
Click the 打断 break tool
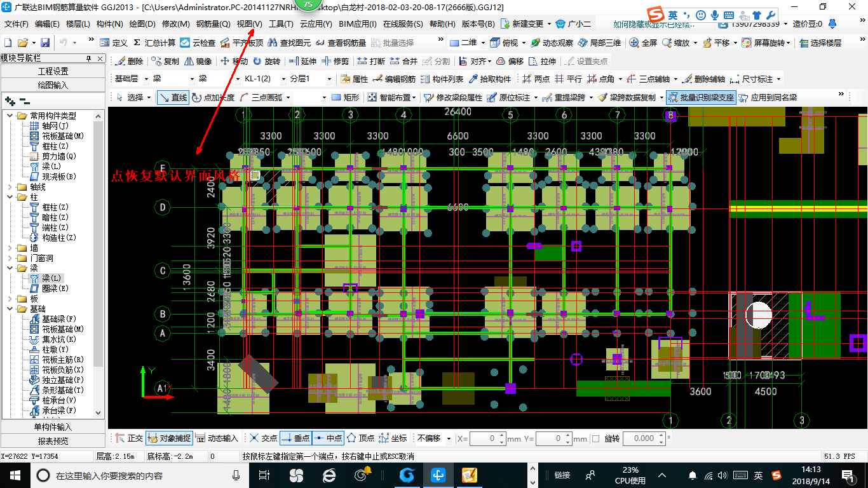click(x=371, y=61)
